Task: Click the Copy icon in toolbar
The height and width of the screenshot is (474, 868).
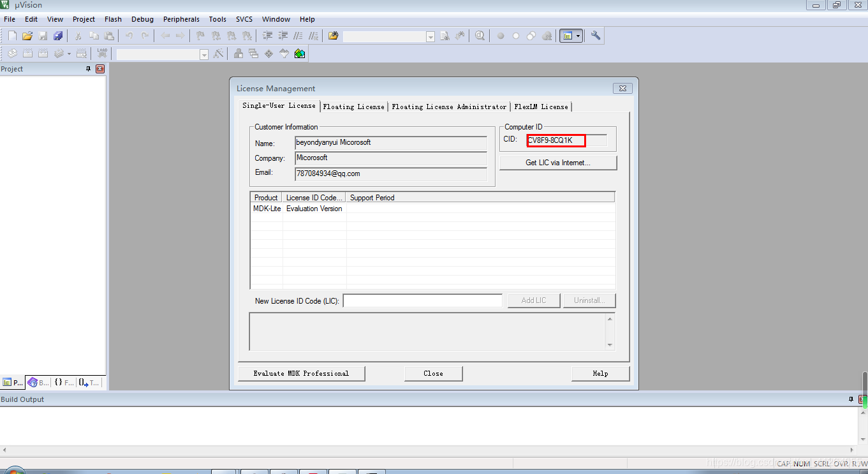Action: pyautogui.click(x=94, y=36)
